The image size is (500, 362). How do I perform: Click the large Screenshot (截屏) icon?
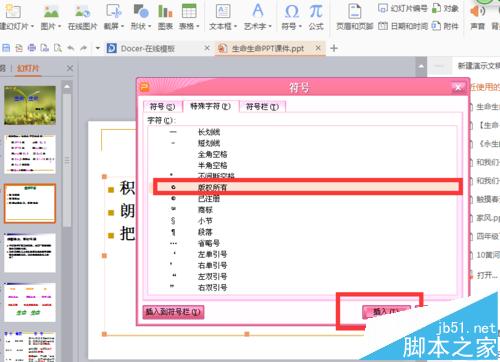coord(114,11)
